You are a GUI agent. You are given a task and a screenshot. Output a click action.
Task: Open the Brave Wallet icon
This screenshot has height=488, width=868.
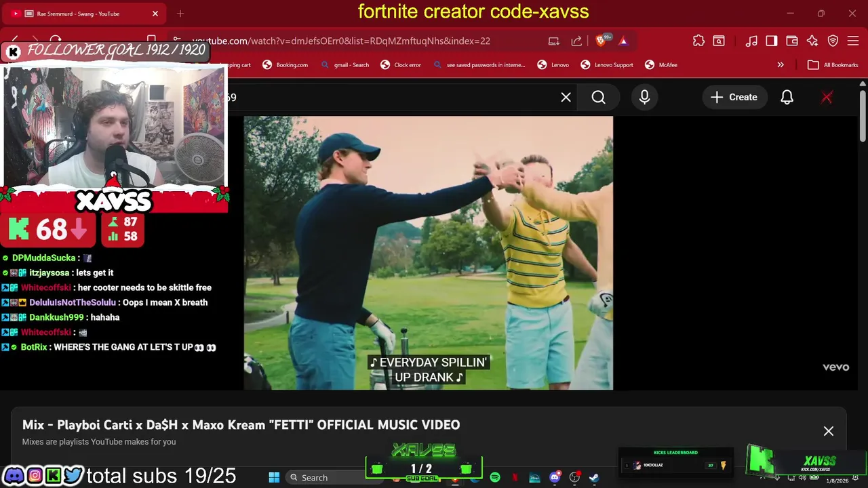pos(792,41)
